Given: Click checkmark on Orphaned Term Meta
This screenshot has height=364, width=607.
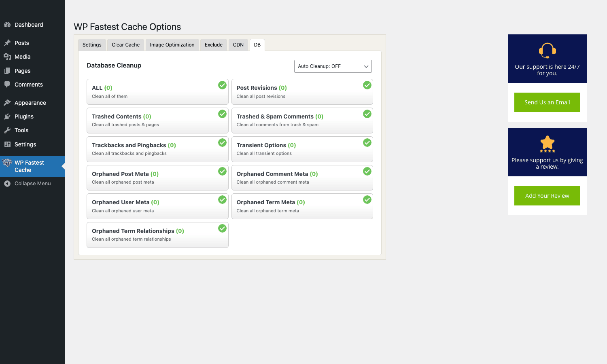Looking at the screenshot, I should 367,200.
